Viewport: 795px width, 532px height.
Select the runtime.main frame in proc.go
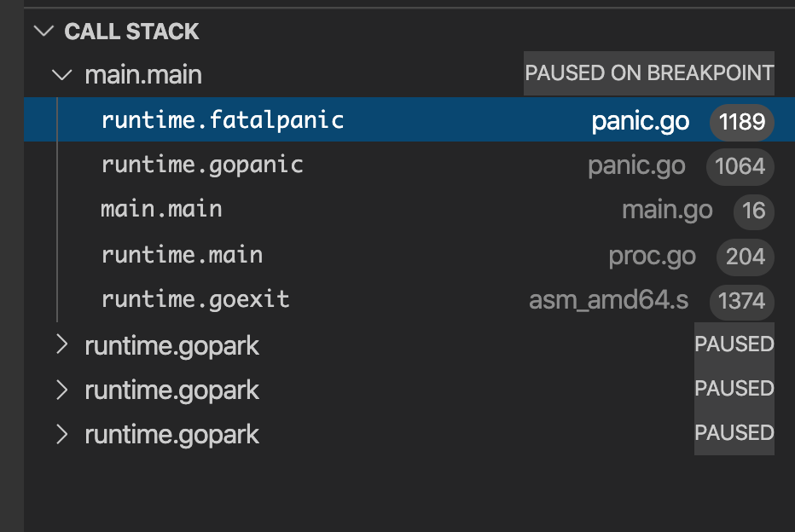click(182, 254)
